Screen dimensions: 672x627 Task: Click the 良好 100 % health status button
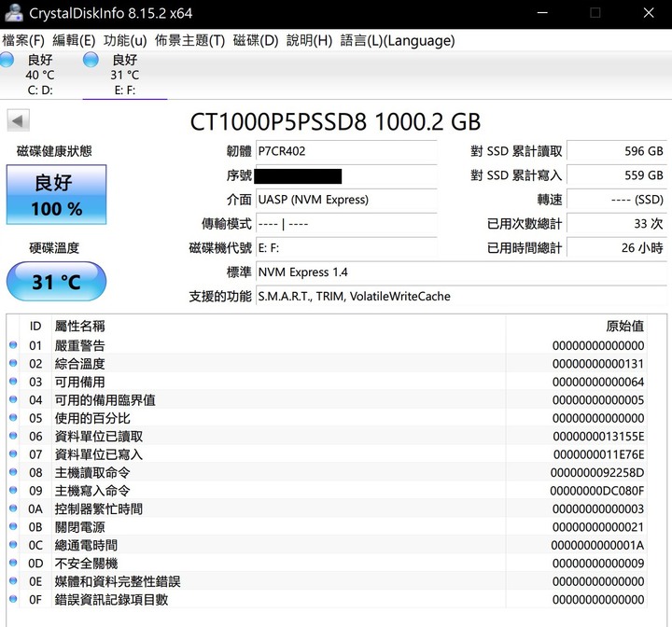point(56,195)
